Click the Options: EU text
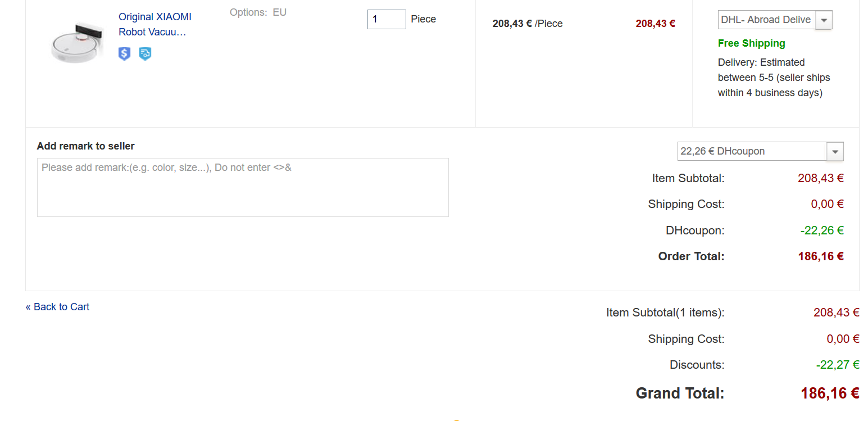Viewport: 868px width, 421px height. (258, 12)
